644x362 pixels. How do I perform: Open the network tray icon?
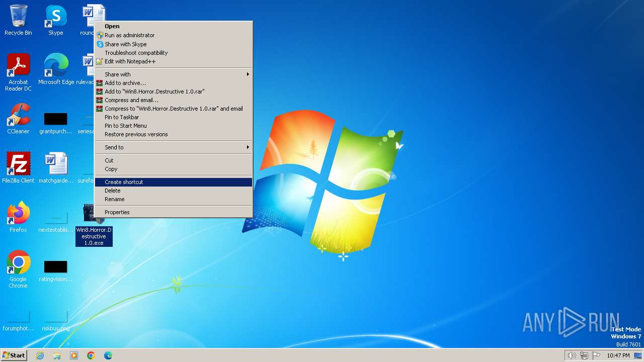(x=584, y=355)
